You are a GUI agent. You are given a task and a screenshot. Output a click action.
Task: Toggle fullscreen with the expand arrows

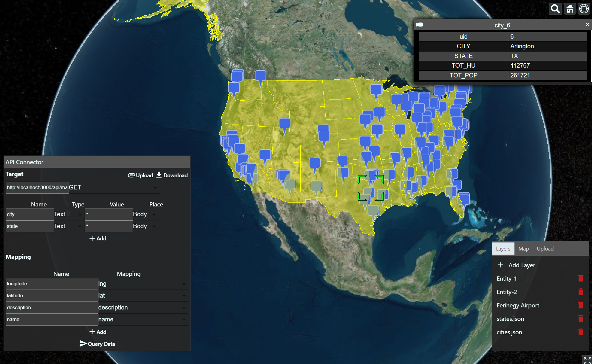pyautogui.click(x=587, y=360)
